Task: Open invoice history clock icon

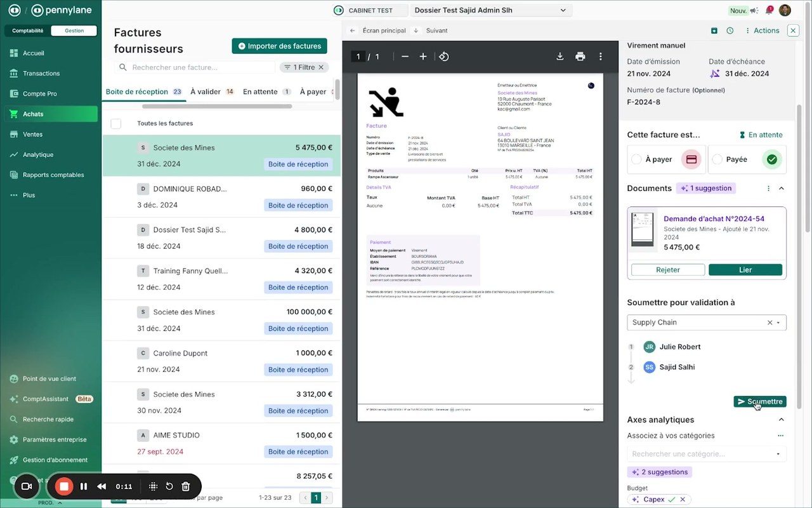Action: (730, 30)
